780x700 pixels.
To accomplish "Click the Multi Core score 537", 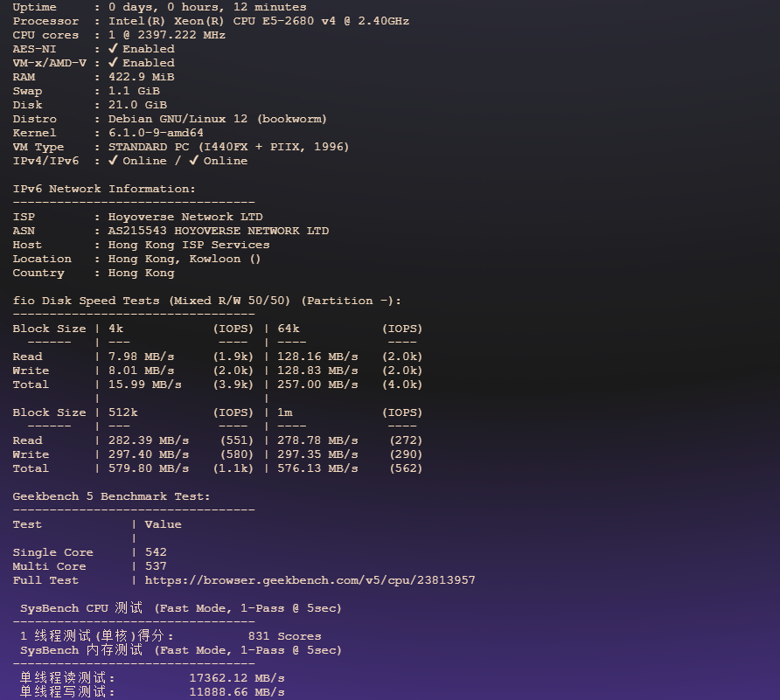I will click(156, 566).
